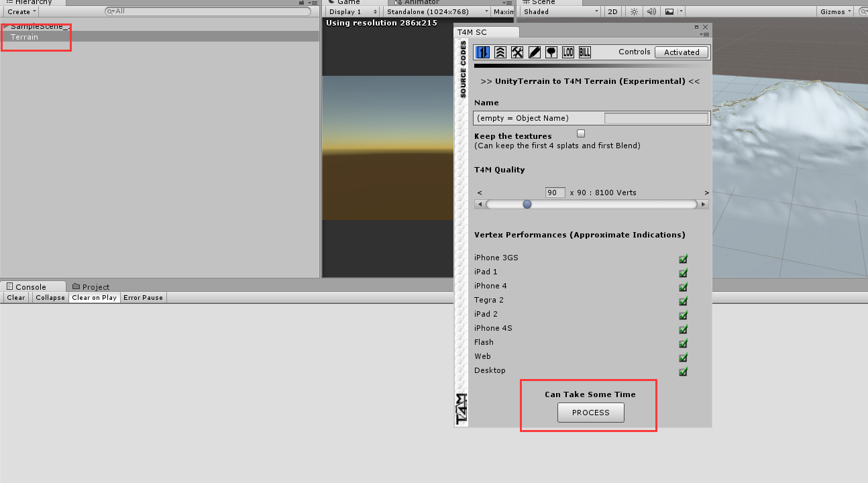Decrease quality with the < symbol
The width and height of the screenshot is (868, 483).
coord(480,193)
